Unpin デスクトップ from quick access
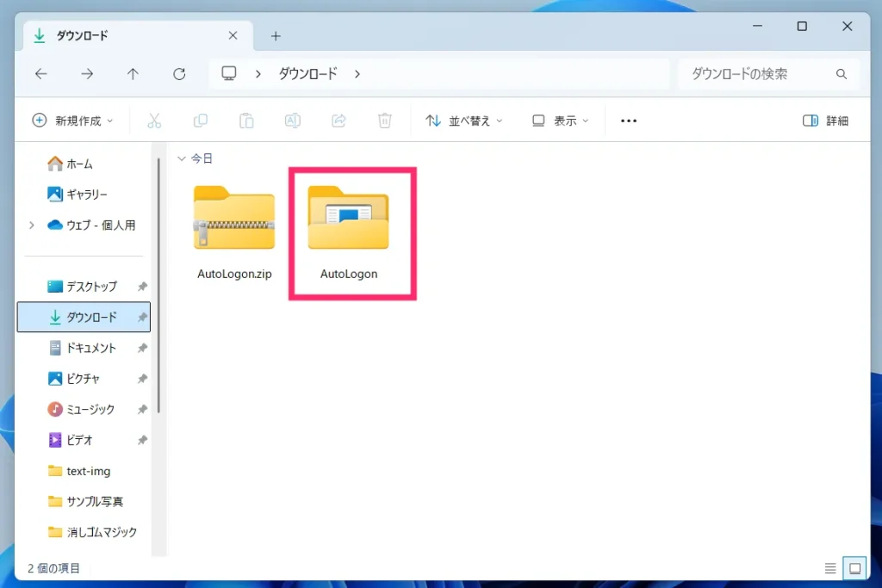This screenshot has height=588, width=882. tap(142, 287)
